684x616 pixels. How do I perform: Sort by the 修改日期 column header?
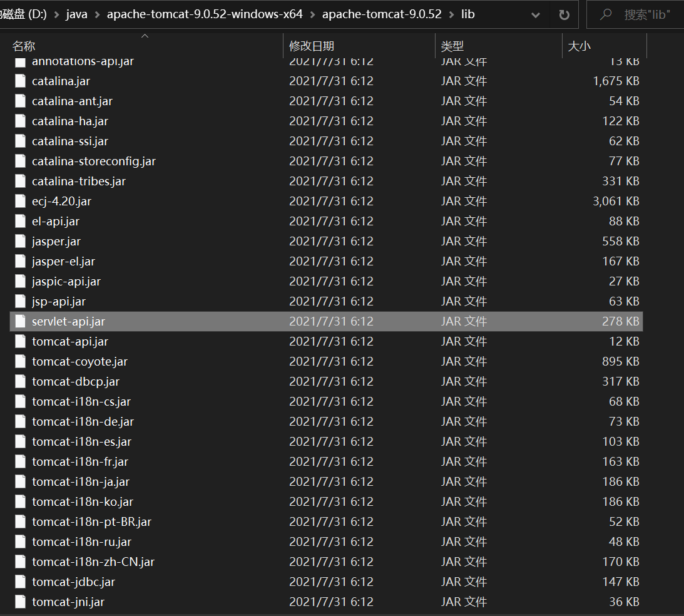312,46
